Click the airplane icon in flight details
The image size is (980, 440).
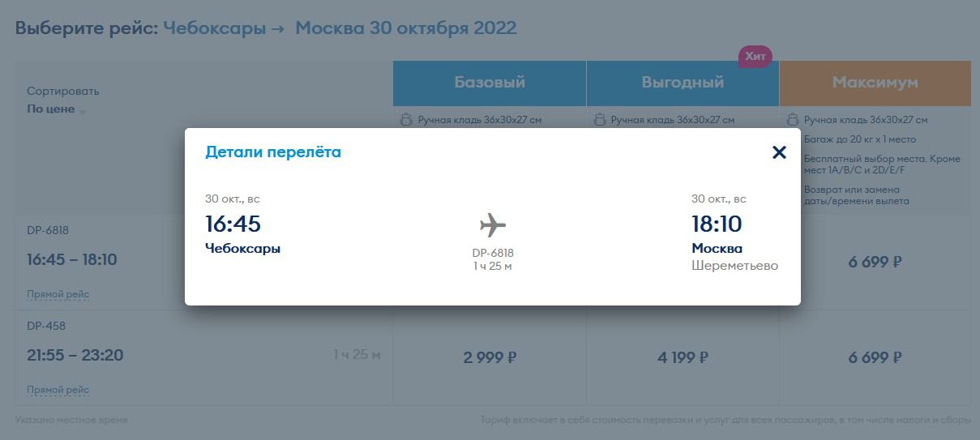[492, 225]
